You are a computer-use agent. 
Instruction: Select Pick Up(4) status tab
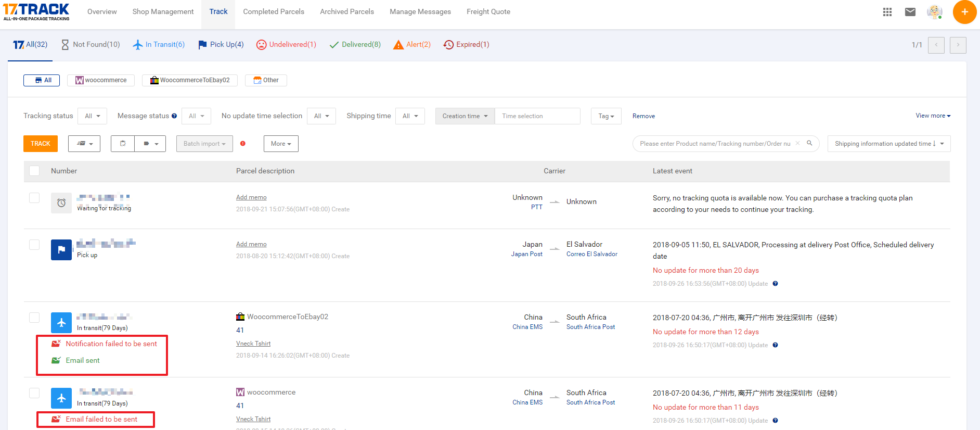pyautogui.click(x=221, y=45)
